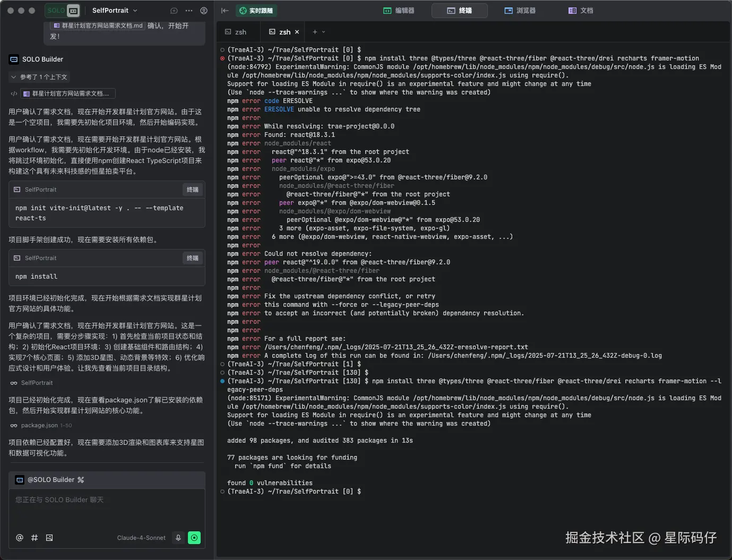Click the 'npm install' command text in chat

coord(36,277)
